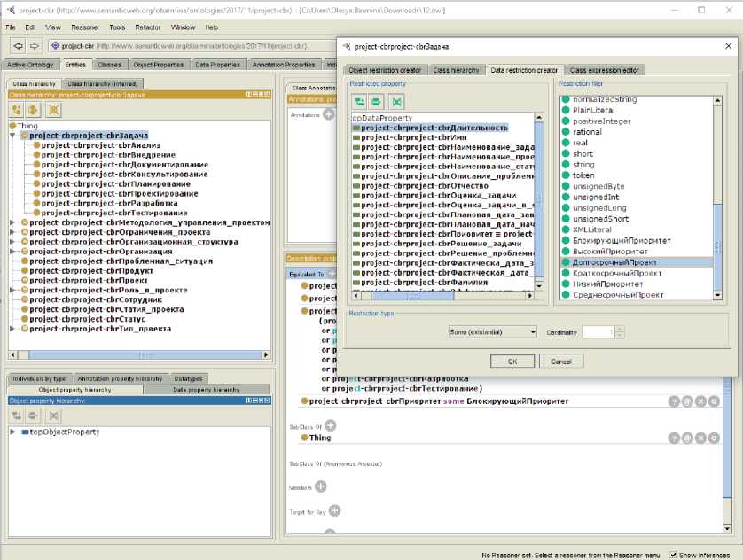Viewport: 743px width, 560px height.
Task: Open the Reasoner menu
Action: 87,27
